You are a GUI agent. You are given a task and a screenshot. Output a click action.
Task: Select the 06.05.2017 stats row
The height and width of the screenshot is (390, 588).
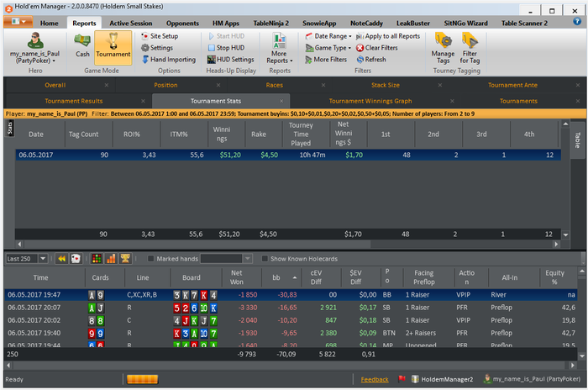pyautogui.click(x=288, y=155)
